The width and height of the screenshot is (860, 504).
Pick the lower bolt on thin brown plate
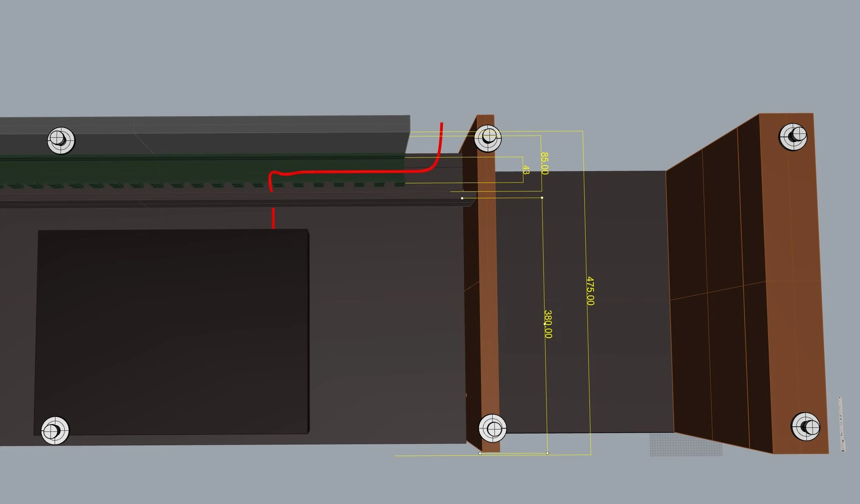493,428
